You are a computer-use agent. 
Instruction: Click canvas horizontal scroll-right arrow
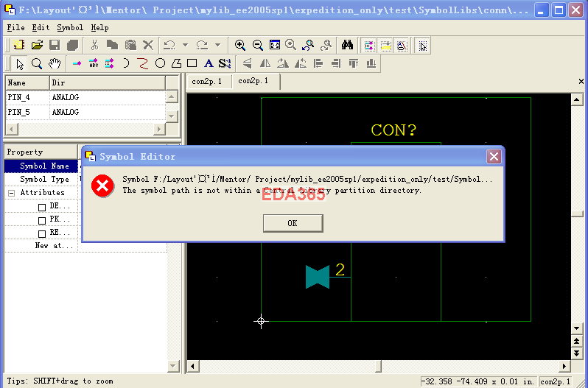(564, 365)
